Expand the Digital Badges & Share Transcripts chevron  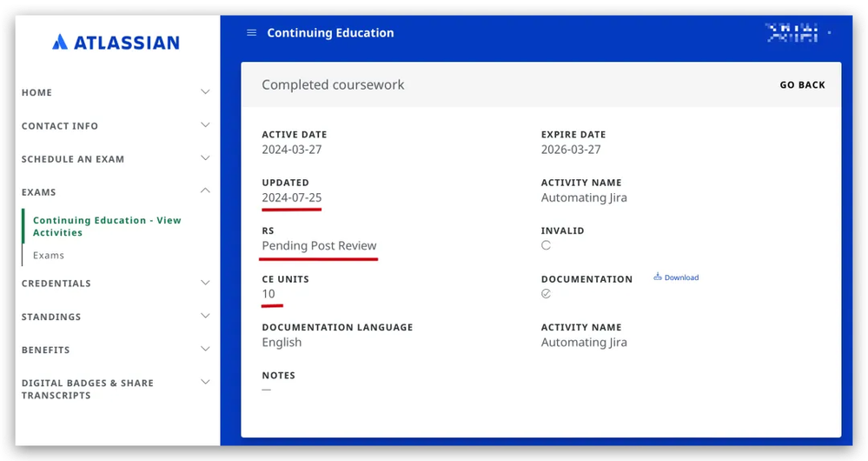click(205, 382)
